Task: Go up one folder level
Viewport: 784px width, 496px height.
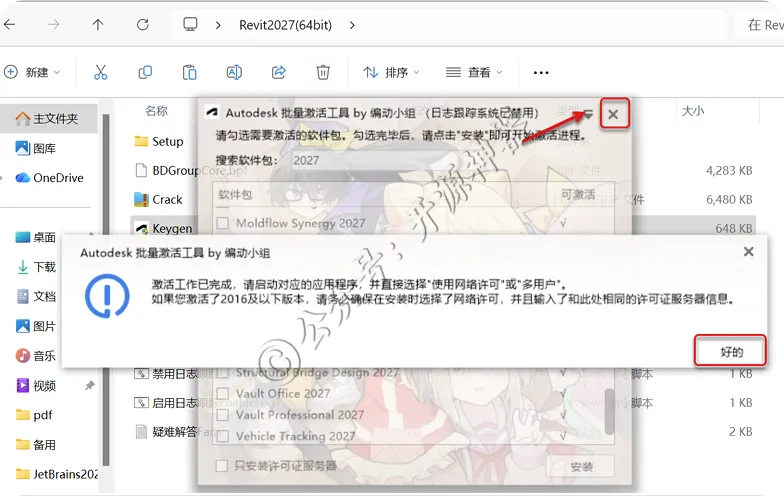Action: pos(98,24)
